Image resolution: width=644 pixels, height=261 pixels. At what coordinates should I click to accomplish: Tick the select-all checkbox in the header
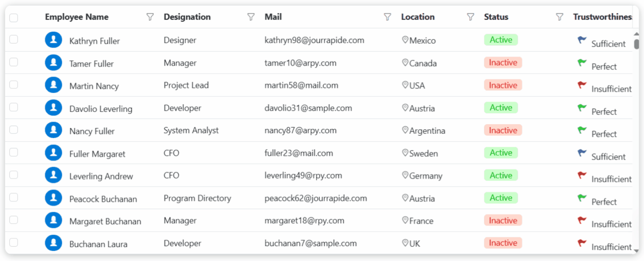(14, 17)
